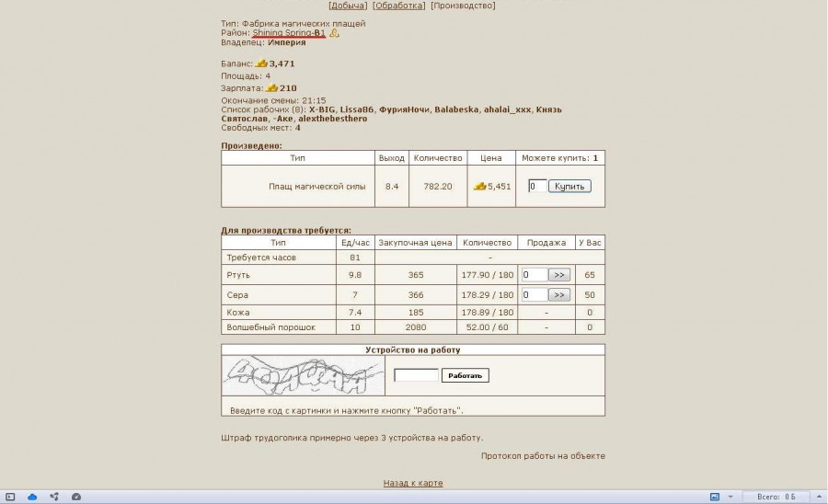Click Кожа row label
Image resolution: width=828 pixels, height=504 pixels.
pos(238,312)
